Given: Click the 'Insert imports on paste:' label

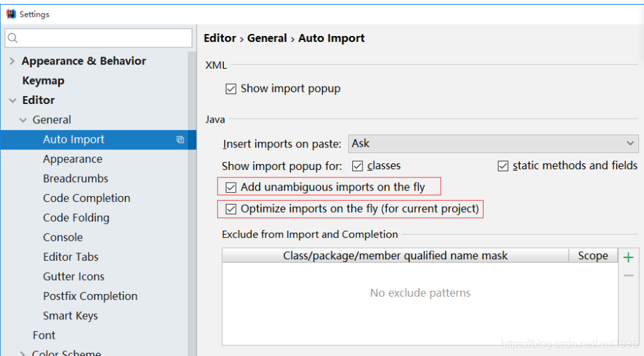Looking at the screenshot, I should [282, 144].
